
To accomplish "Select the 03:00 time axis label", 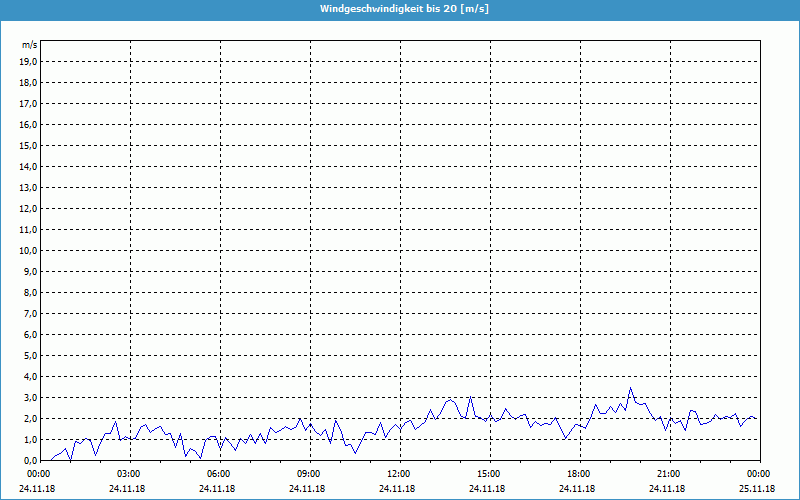I will pos(128,474).
